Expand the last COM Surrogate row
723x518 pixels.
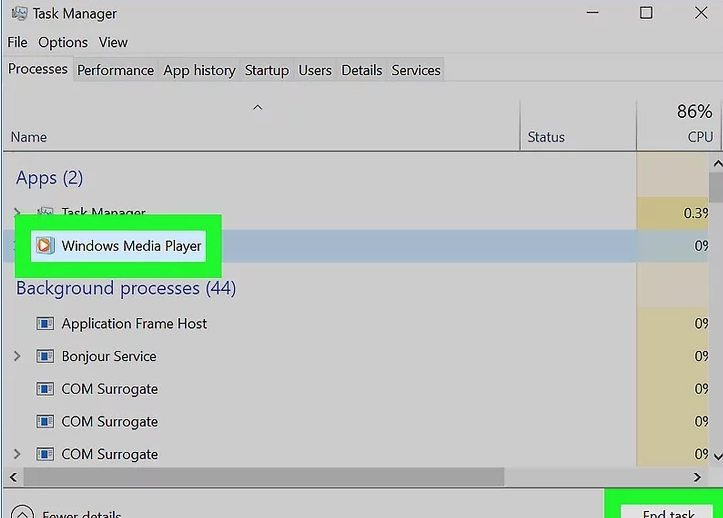[17, 454]
